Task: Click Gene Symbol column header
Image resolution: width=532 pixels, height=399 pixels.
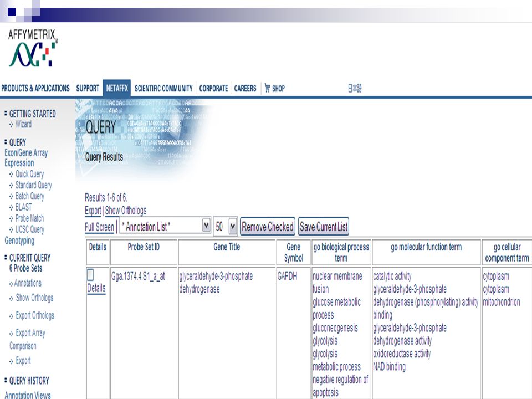Action: [x=294, y=253]
